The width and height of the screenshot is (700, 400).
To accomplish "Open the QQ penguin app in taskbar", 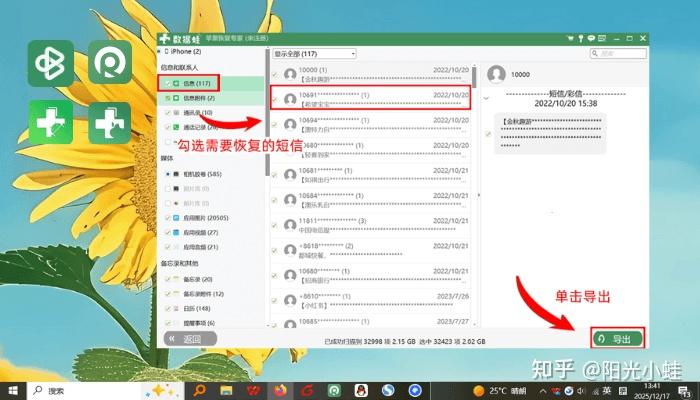I will (361, 391).
